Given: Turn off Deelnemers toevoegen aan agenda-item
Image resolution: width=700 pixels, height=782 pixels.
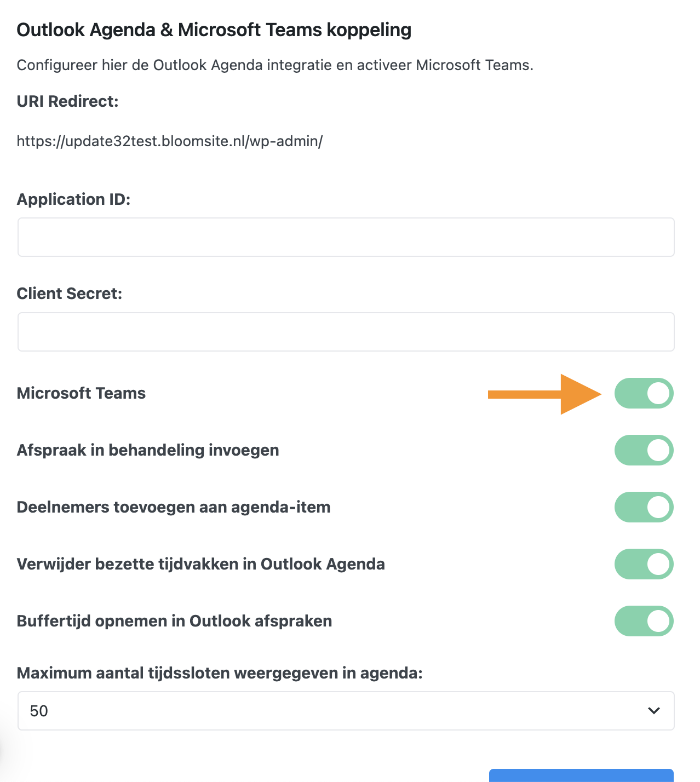Looking at the screenshot, I should (x=644, y=507).
